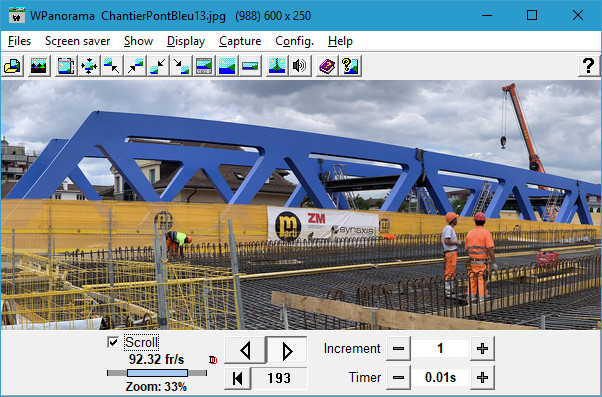Click the small red marker beside the speed
Screen dimensions: 602x397
coord(213,360)
